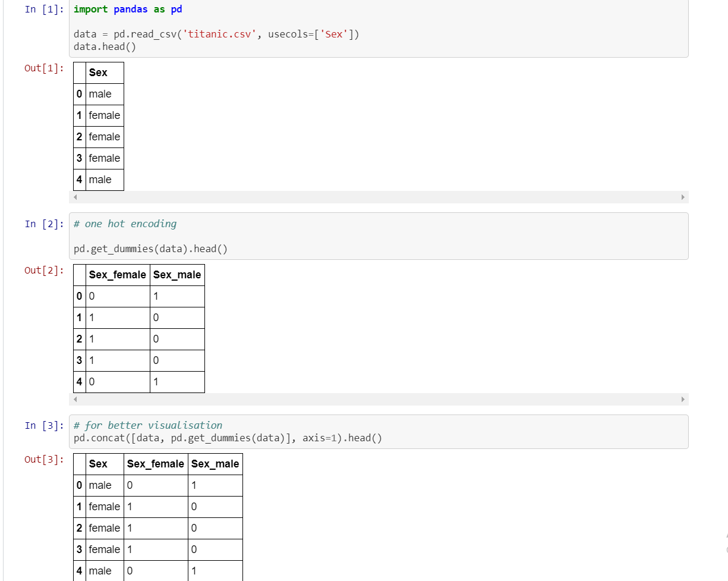Select the In [2] prompt label
Viewport: 728px width, 581px height.
(44, 224)
